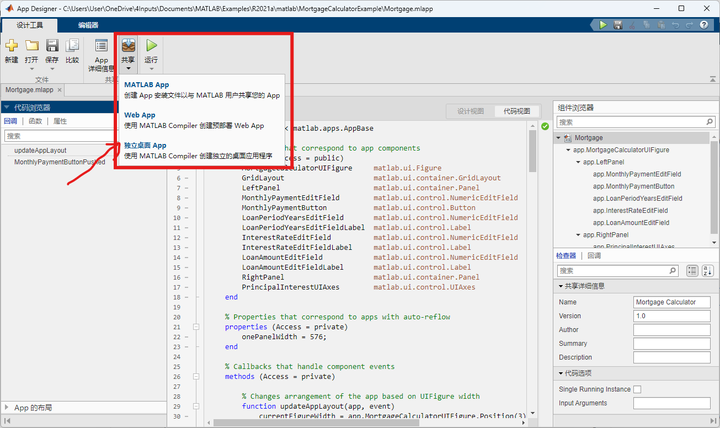Click the Share (共享) toolbar icon
The height and width of the screenshot is (428, 720).
pyautogui.click(x=129, y=45)
